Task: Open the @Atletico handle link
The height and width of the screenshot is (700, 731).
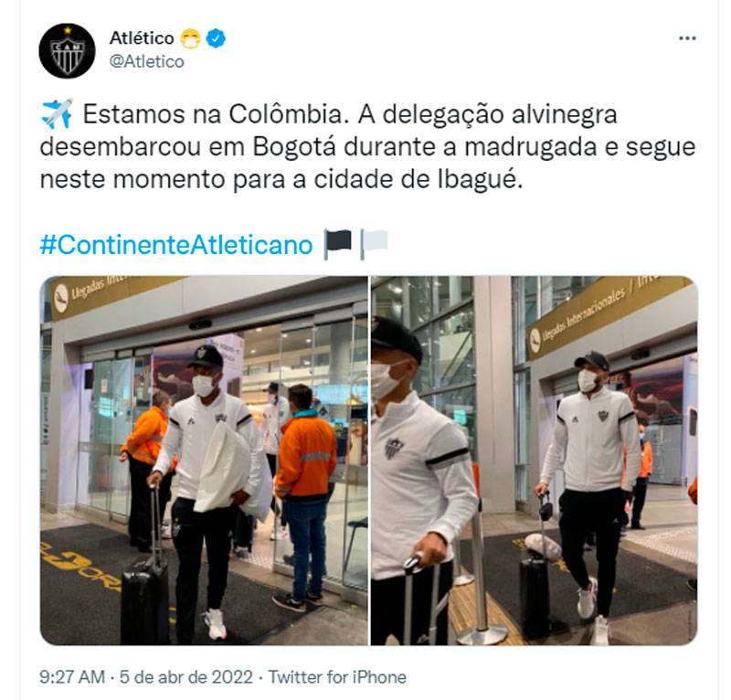Action: pyautogui.click(x=147, y=61)
